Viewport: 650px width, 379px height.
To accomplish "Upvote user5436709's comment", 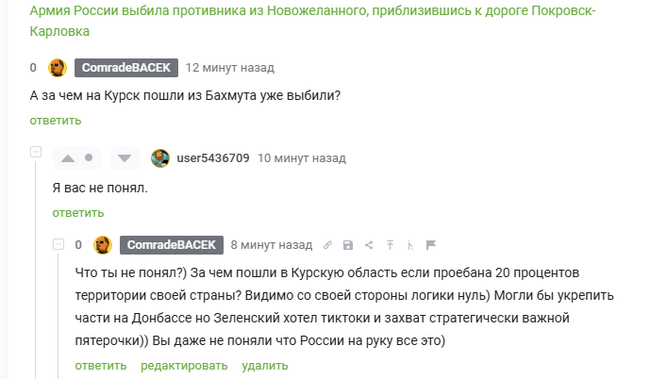I will [x=68, y=158].
